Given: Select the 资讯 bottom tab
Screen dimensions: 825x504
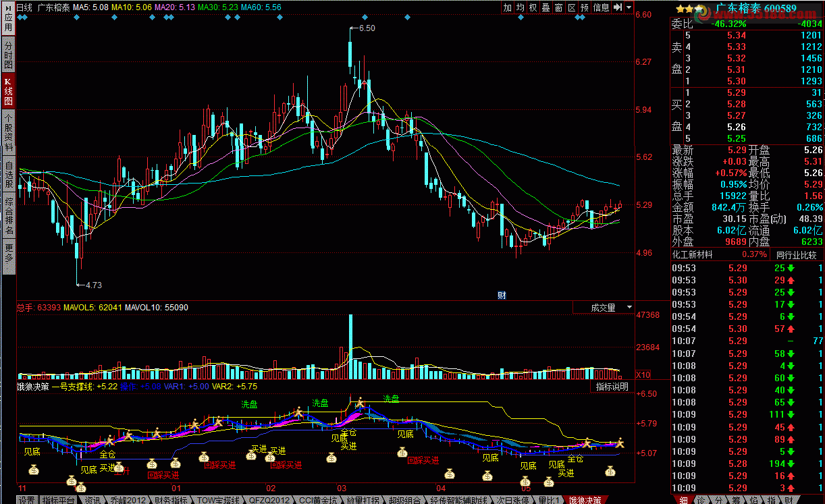Looking at the screenshot, I should pyautogui.click(x=92, y=499).
